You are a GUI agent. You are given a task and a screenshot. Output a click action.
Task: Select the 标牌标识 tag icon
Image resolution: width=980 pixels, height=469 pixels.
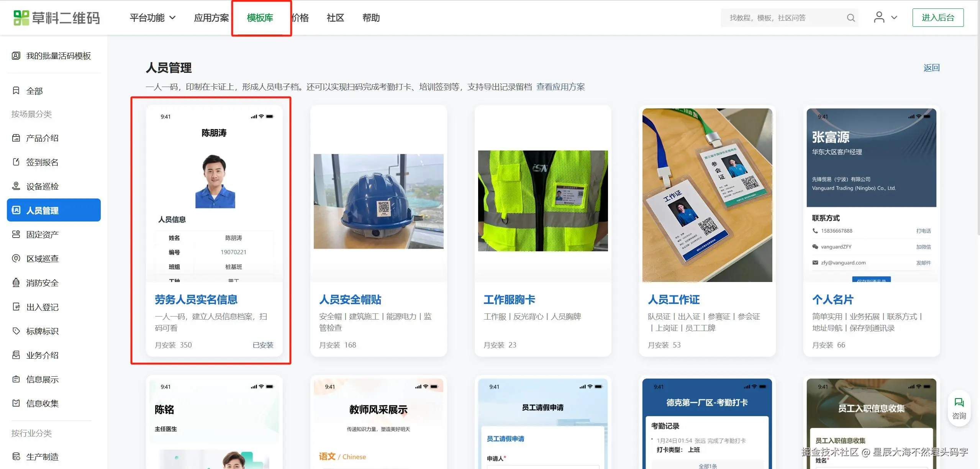[16, 331]
